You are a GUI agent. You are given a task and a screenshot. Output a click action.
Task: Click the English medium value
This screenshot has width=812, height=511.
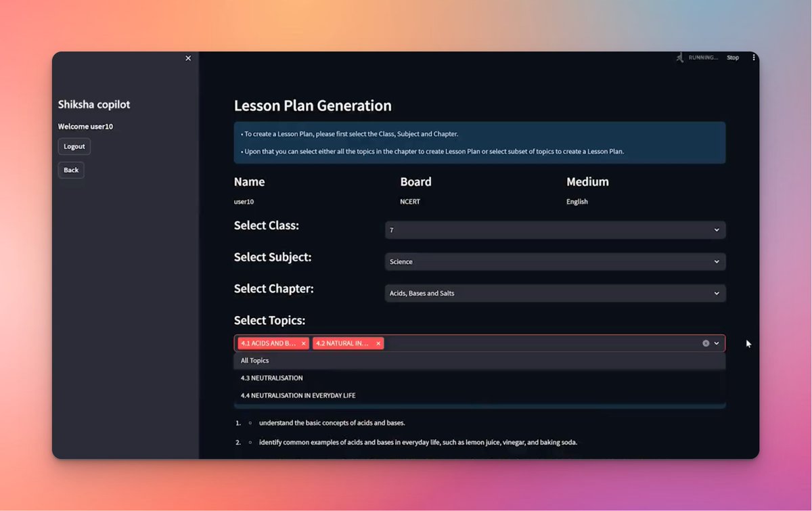[577, 202]
